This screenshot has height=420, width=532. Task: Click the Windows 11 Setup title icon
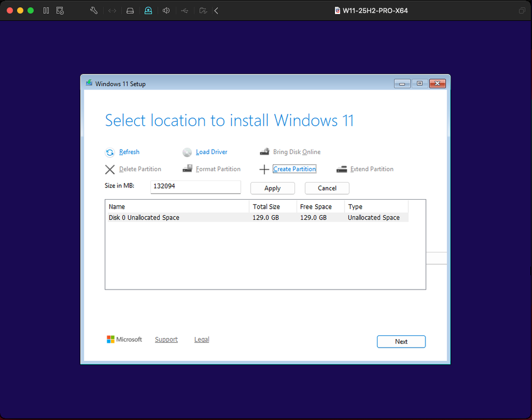89,83
